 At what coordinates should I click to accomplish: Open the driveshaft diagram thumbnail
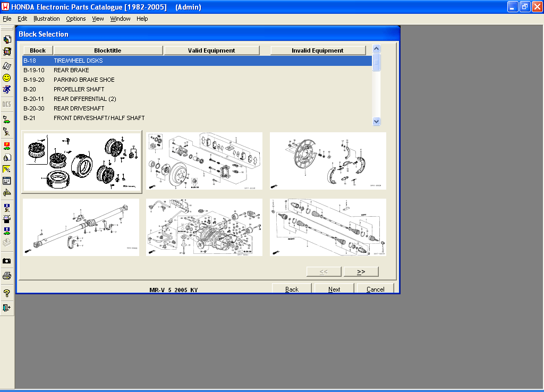pos(328,227)
